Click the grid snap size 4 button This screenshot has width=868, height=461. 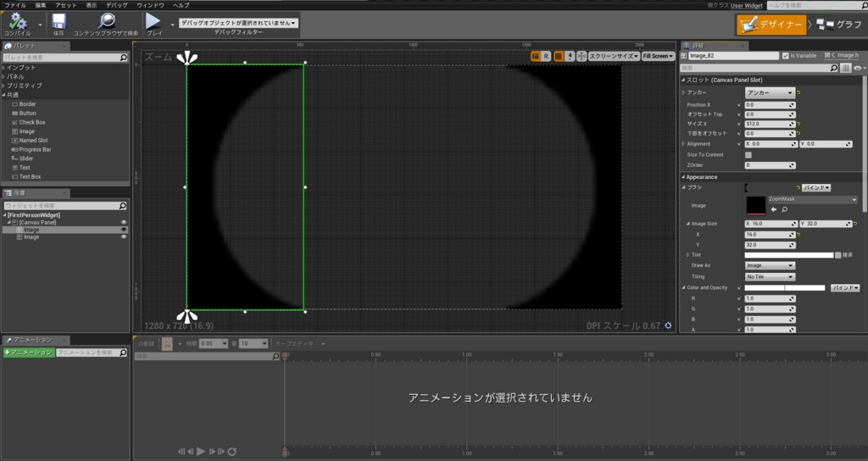(x=570, y=56)
